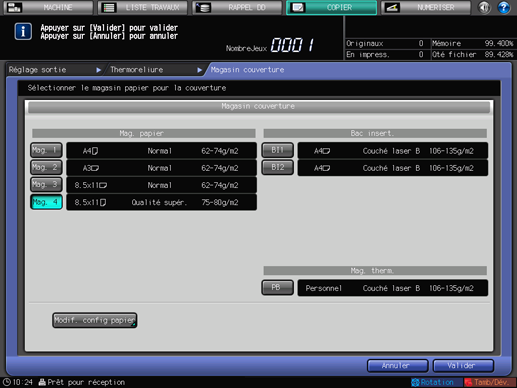
Task: Click the Mag. 4 row Qualité supér. description
Action: (x=162, y=202)
